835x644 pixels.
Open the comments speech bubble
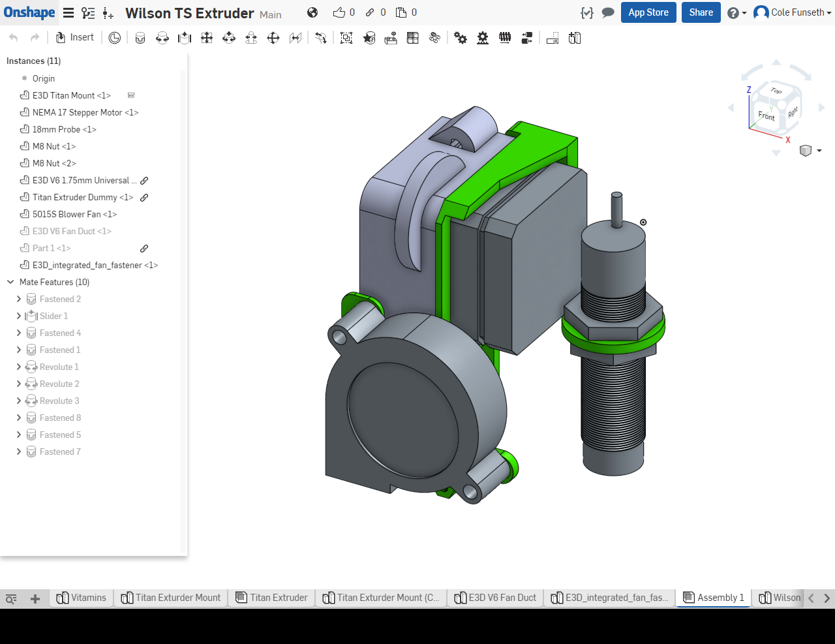coord(608,12)
